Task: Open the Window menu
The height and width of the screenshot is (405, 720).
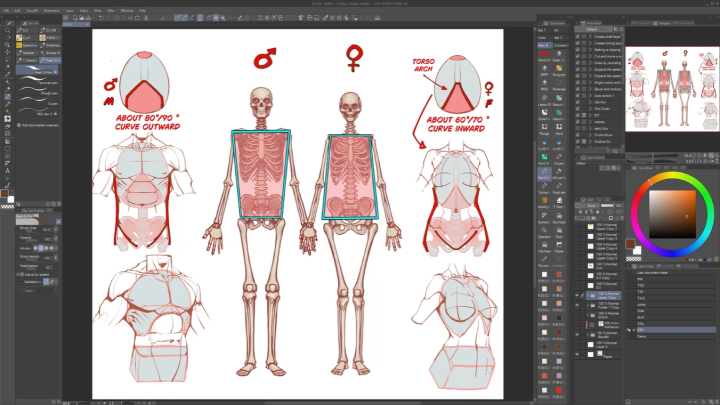Action: pyautogui.click(x=127, y=10)
